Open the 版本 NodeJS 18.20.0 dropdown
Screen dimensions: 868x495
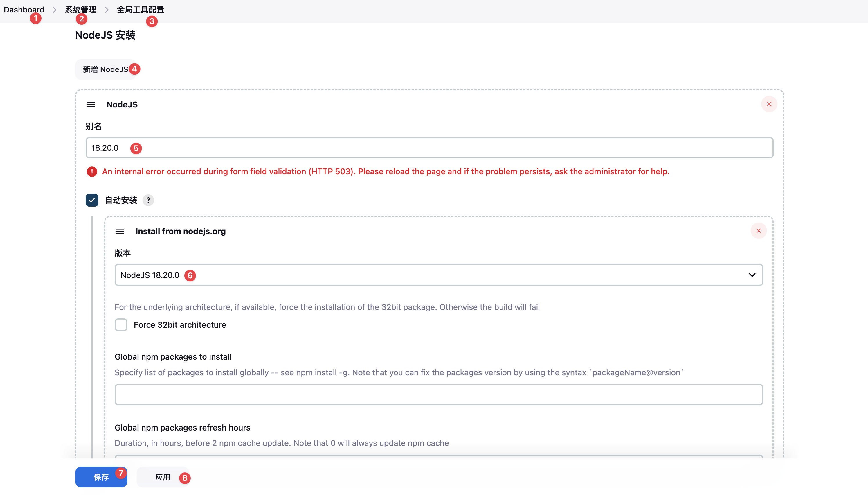439,275
